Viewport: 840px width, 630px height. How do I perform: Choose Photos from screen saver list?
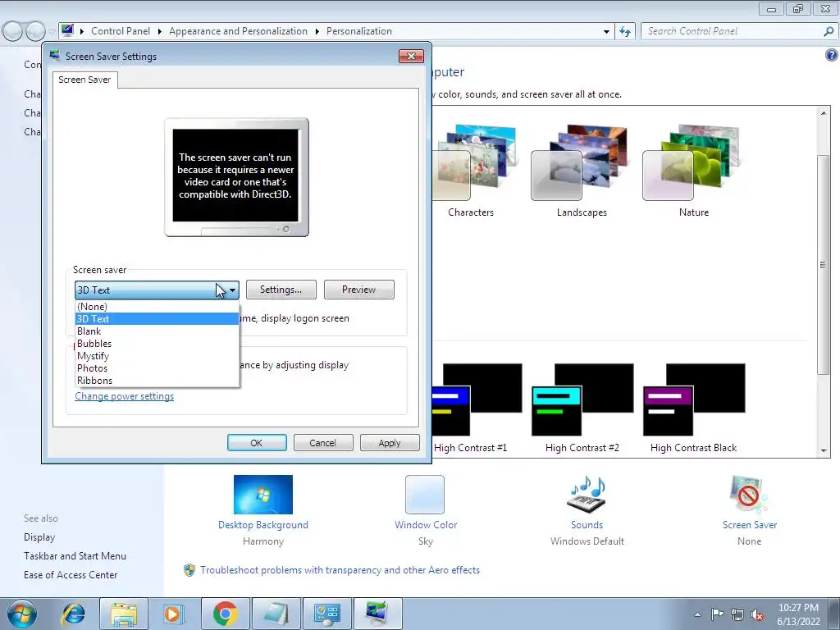157,368
